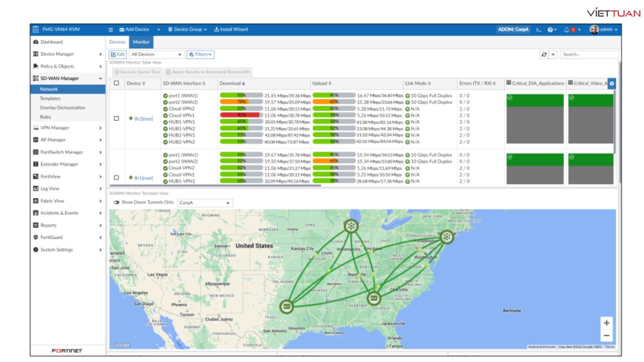Open the column settings gear icon
Image resolution: width=644 pixels, height=362 pixels.
(611, 84)
